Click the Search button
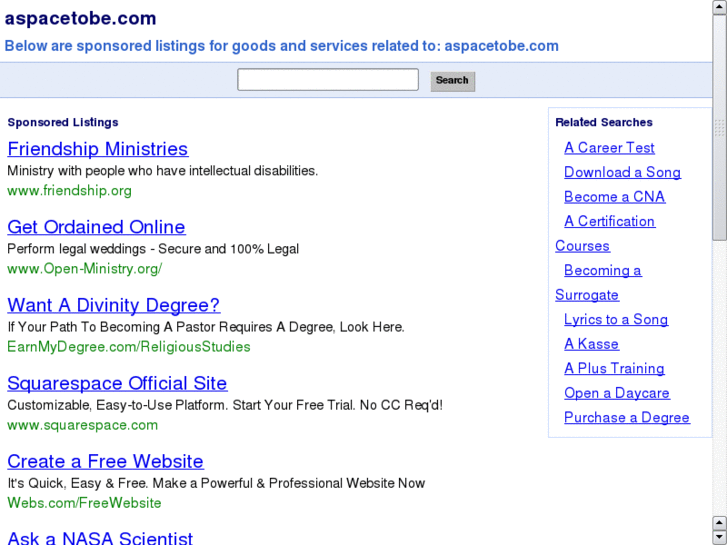727x545 pixels. pos(453,81)
